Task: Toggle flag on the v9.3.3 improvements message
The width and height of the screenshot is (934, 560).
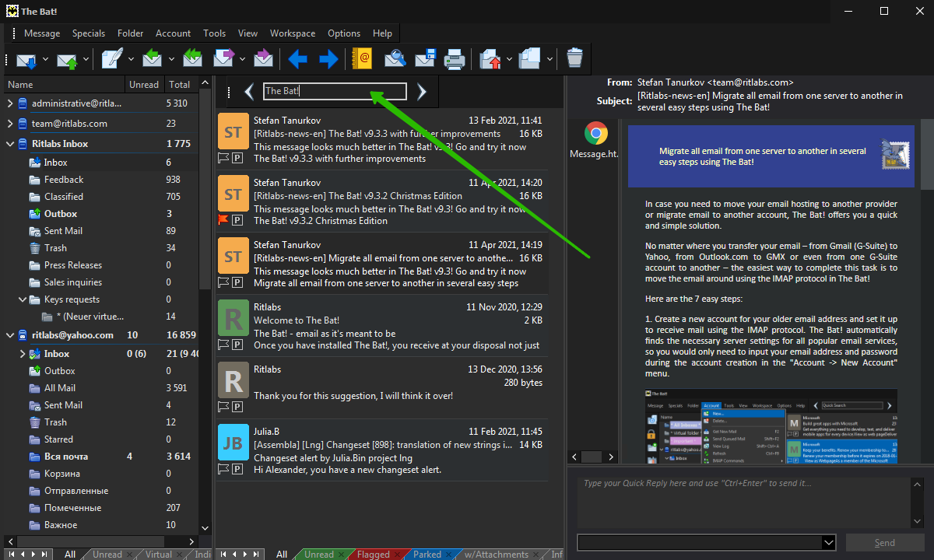Action: point(223,158)
